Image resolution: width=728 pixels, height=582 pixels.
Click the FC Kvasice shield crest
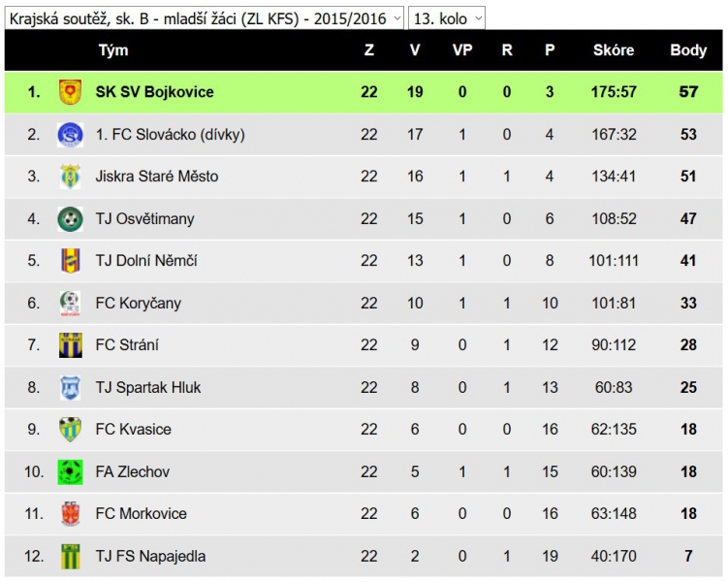pos(70,429)
